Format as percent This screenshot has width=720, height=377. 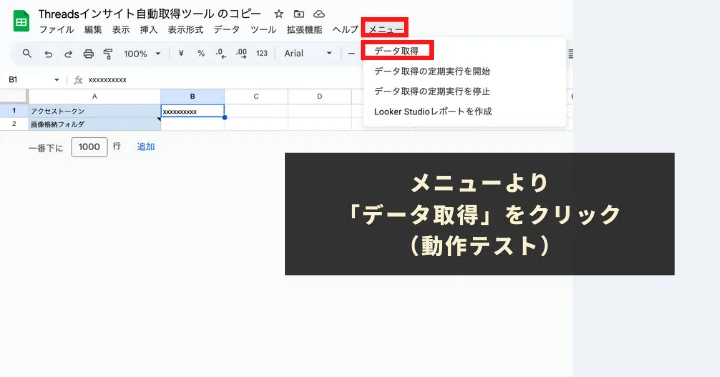coord(201,54)
